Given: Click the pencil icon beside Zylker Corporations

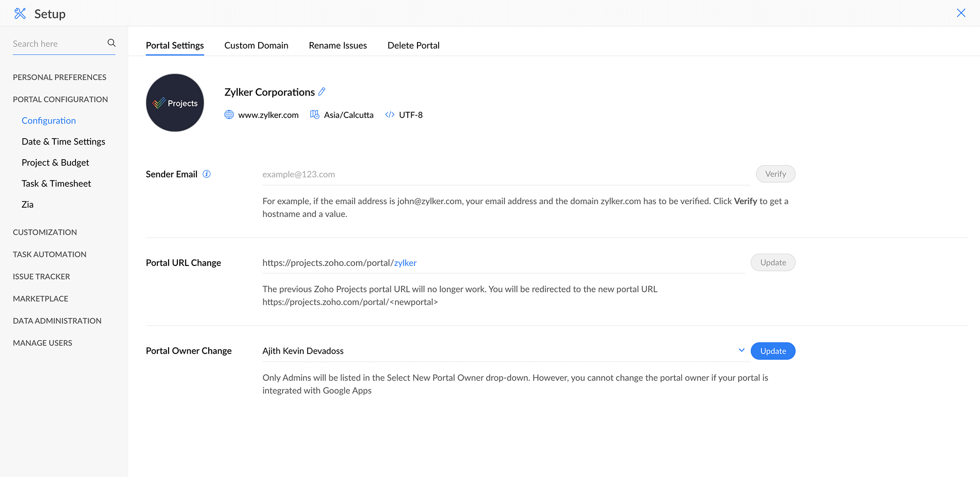Looking at the screenshot, I should coord(322,92).
